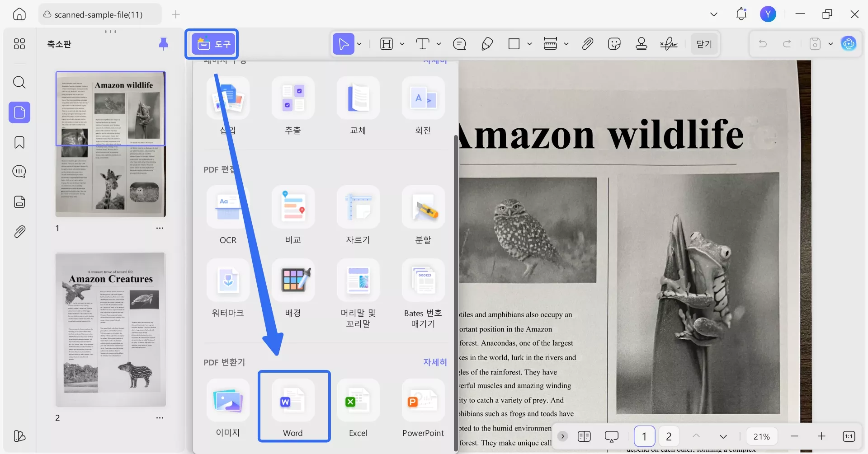Open the signature tool
868x454 pixels.
pyautogui.click(x=669, y=44)
